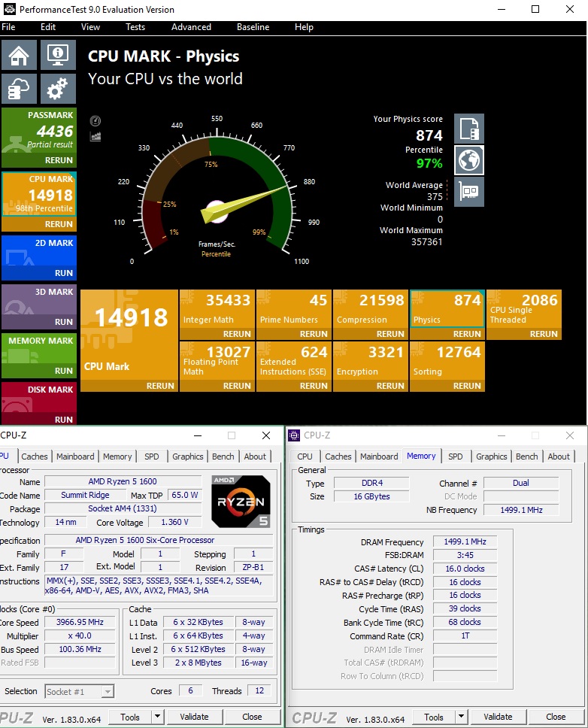Viewport: 588px width, 728px height.
Task: Switch to Memory tab in left CPU-Z
Action: (x=117, y=457)
